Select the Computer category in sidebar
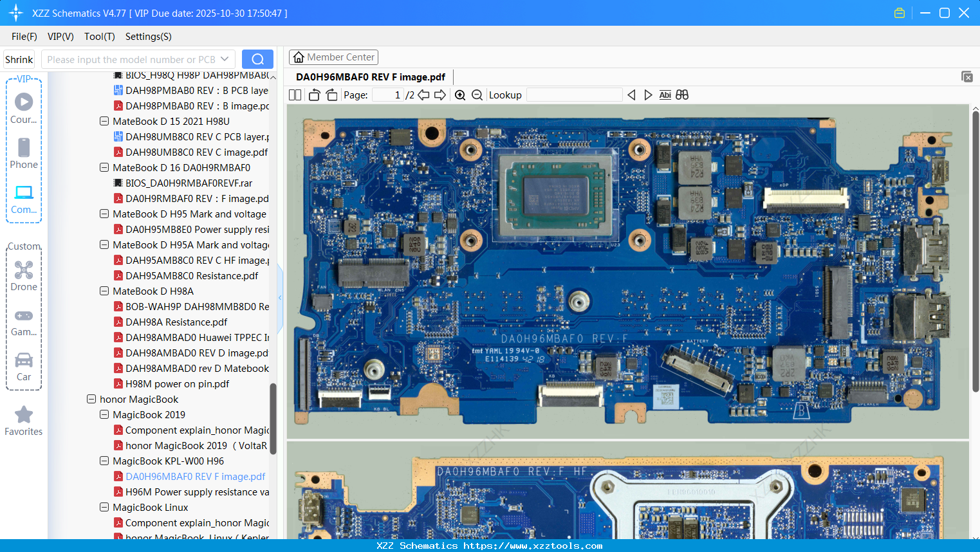 (x=24, y=199)
